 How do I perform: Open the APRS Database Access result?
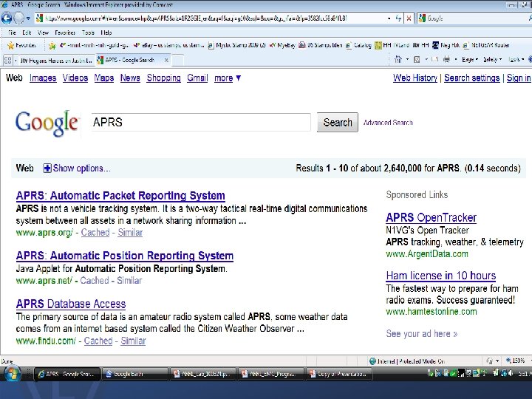pyautogui.click(x=71, y=304)
